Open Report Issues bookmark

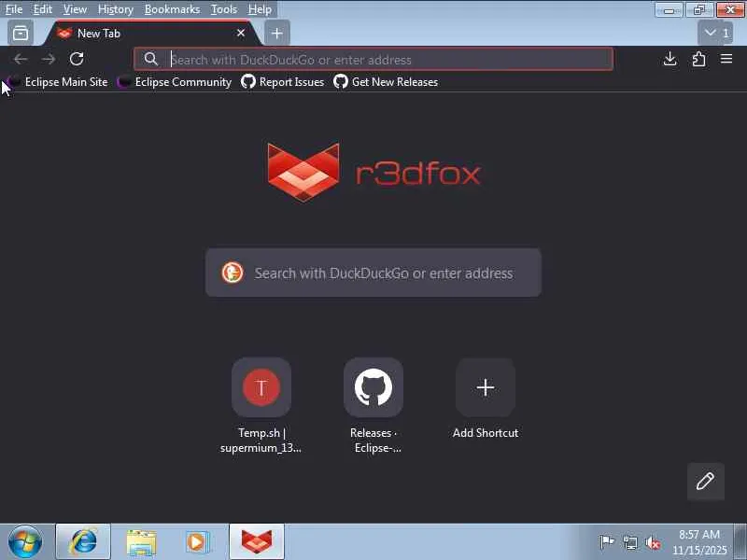(x=283, y=82)
